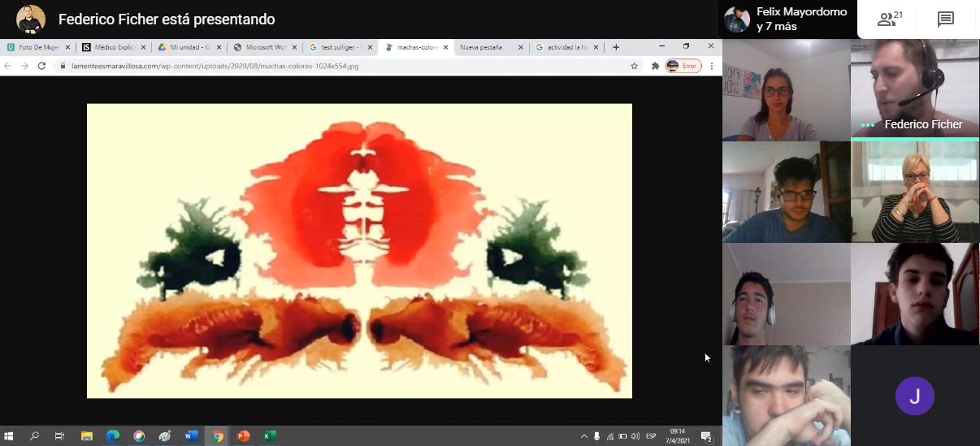Close the 'machas-colores' tab

pos(446,47)
